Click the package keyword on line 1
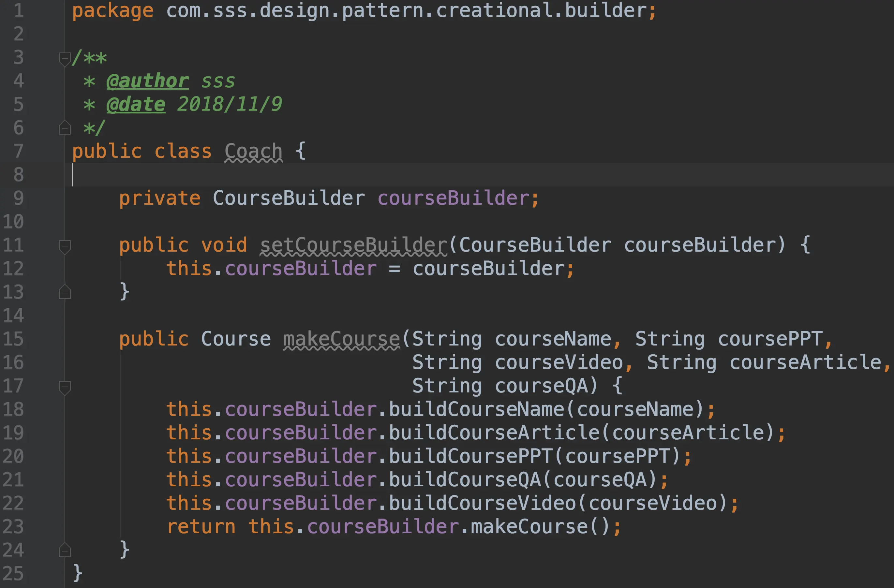Viewport: 894px width, 588px height. [113, 10]
